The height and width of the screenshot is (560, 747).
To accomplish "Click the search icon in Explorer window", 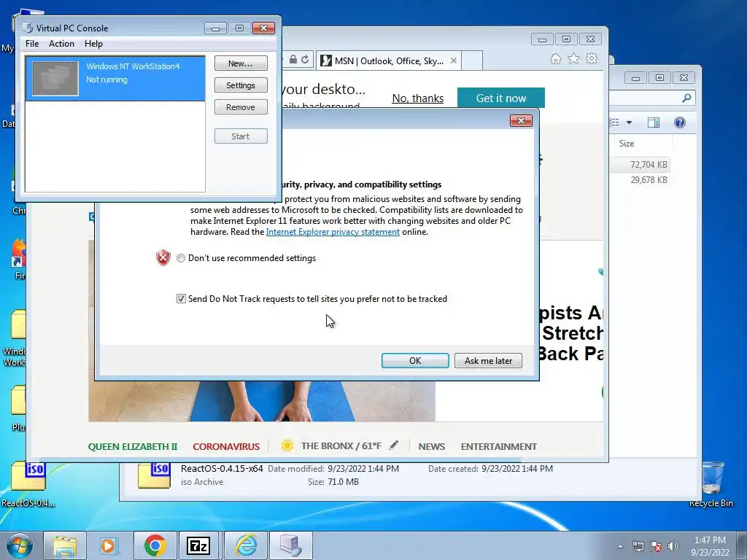I will point(686,98).
